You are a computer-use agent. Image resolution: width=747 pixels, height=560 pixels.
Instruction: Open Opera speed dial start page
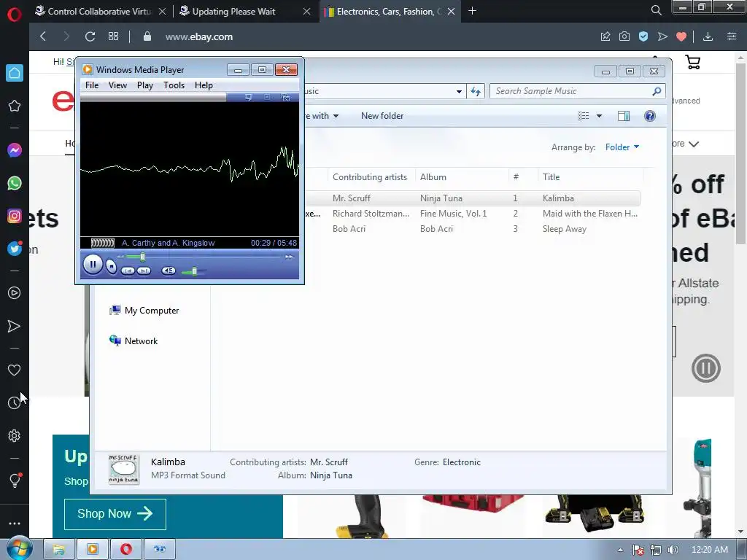pos(113,36)
